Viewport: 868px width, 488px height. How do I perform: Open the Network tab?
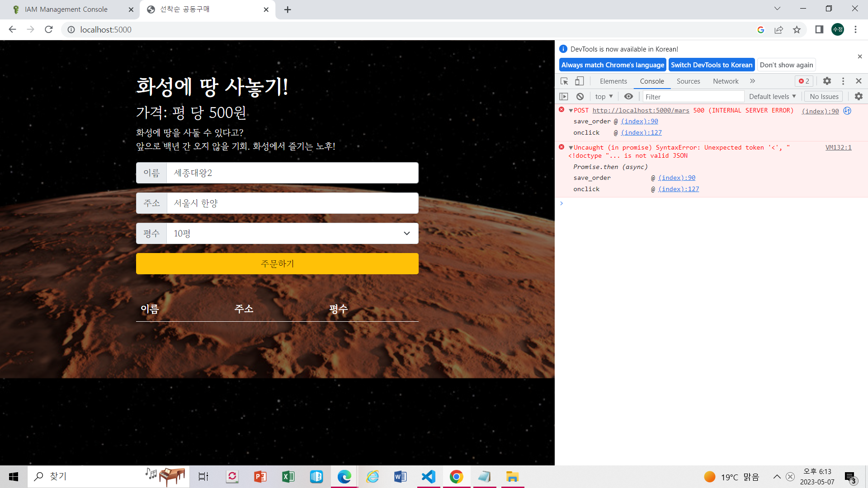[x=726, y=81]
